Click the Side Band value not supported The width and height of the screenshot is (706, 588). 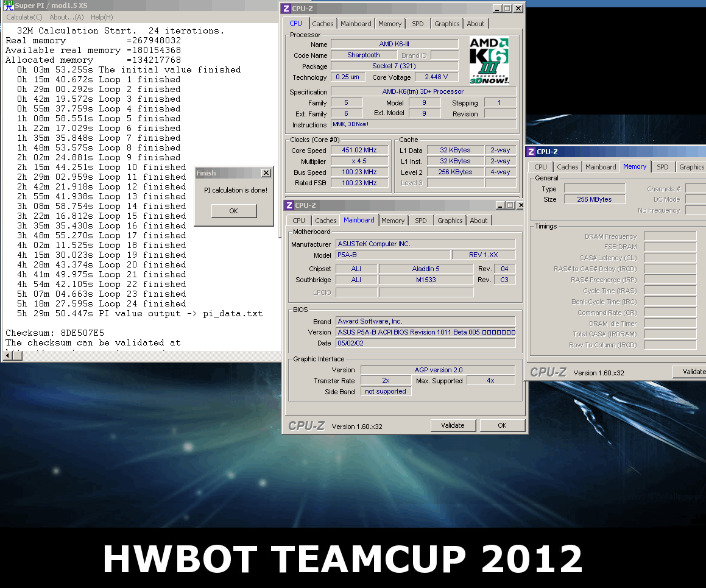point(386,392)
